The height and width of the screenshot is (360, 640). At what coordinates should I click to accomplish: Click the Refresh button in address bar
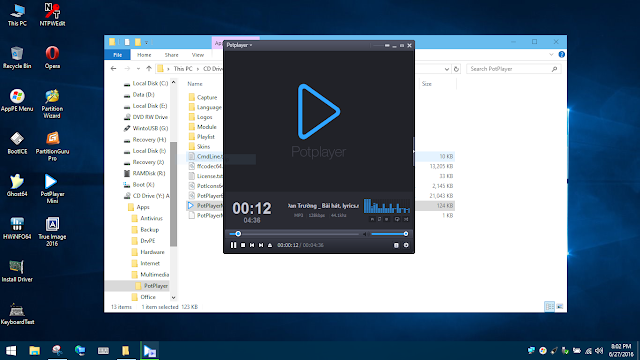[456, 69]
